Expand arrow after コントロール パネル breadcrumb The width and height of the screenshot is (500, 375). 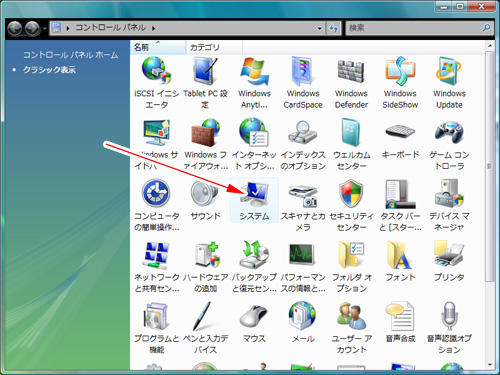tap(153, 28)
